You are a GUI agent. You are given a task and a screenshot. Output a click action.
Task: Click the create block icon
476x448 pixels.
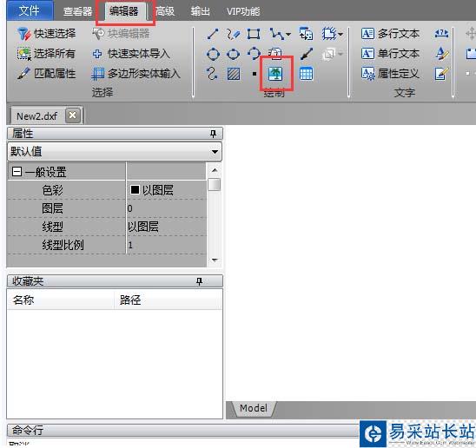tap(329, 33)
